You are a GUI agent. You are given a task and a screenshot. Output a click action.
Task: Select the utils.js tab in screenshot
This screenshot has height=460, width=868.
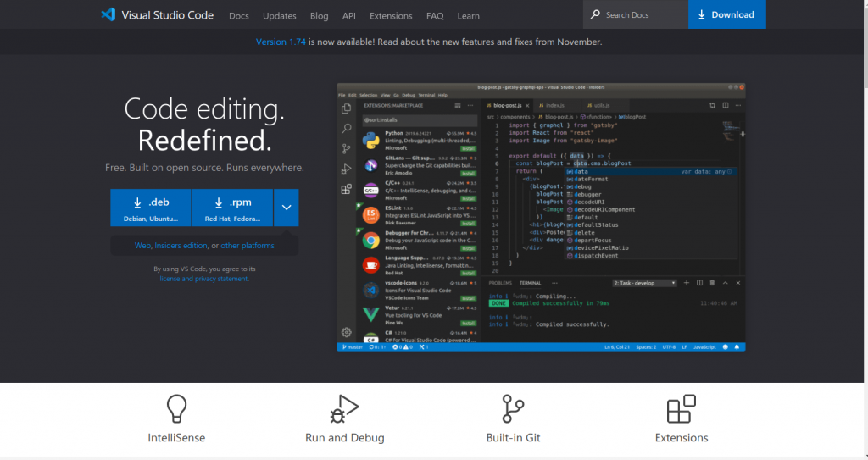[x=602, y=105]
